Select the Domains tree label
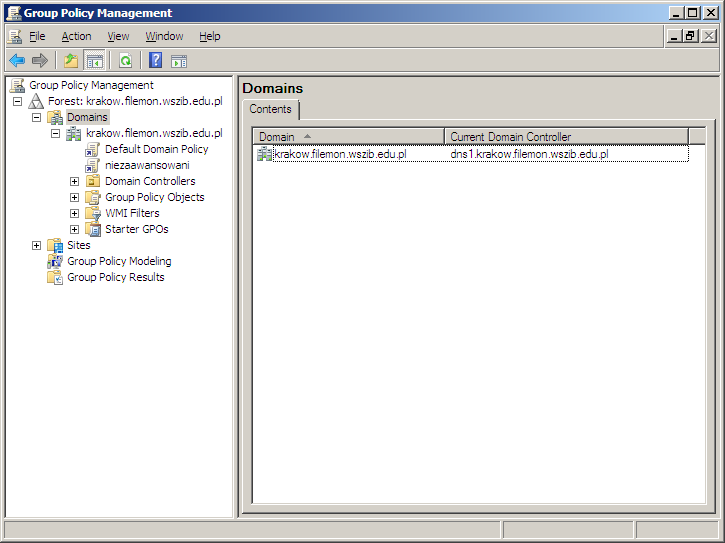The width and height of the screenshot is (725, 543). [87, 117]
